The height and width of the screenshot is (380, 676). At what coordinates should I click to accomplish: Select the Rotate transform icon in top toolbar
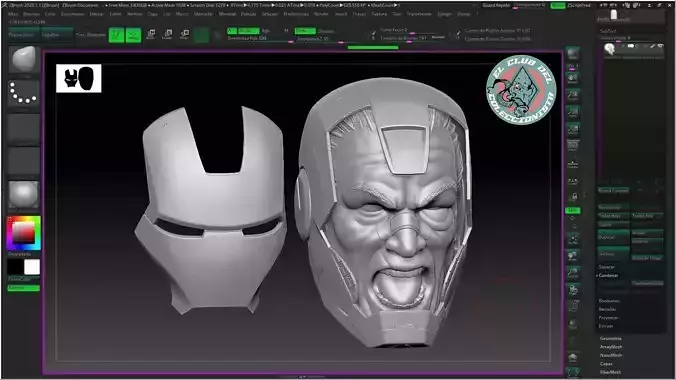coord(184,35)
